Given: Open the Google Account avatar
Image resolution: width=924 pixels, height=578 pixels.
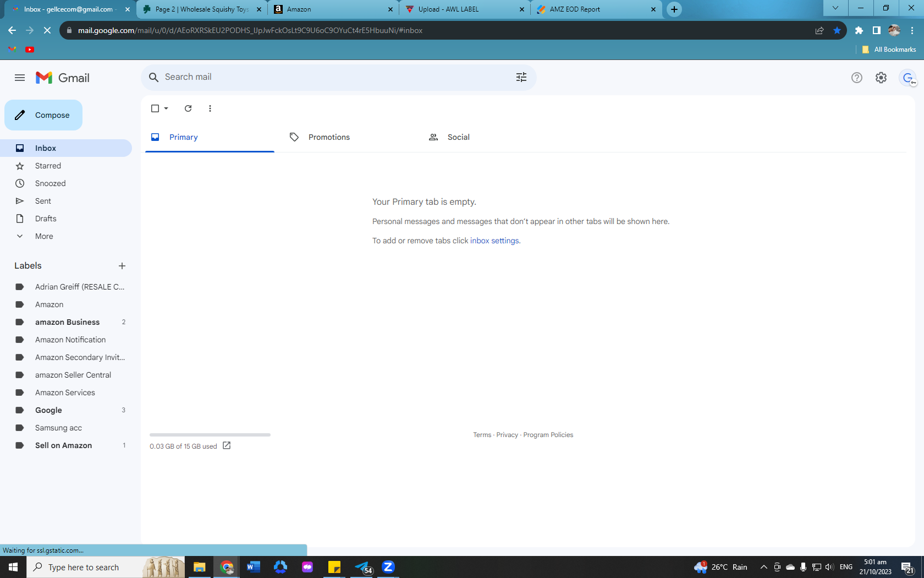Looking at the screenshot, I should coord(908,78).
